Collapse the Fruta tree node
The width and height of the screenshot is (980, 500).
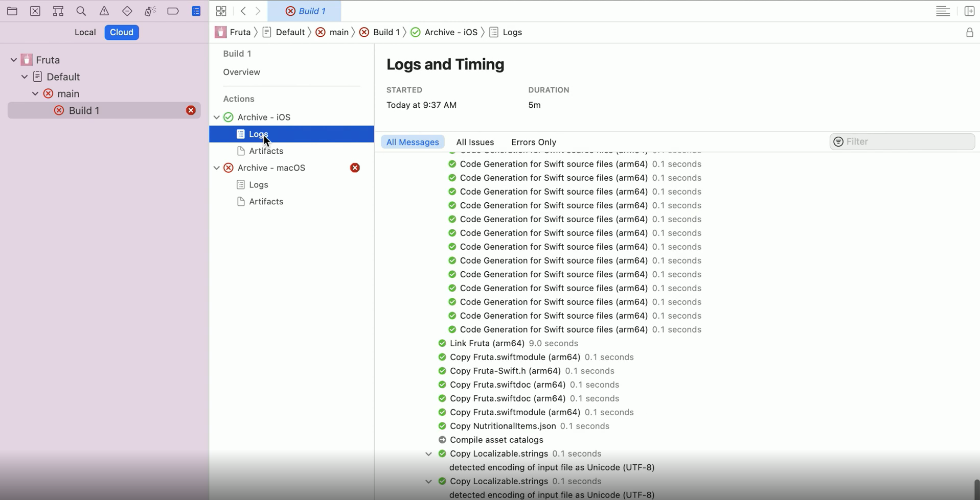[14, 60]
